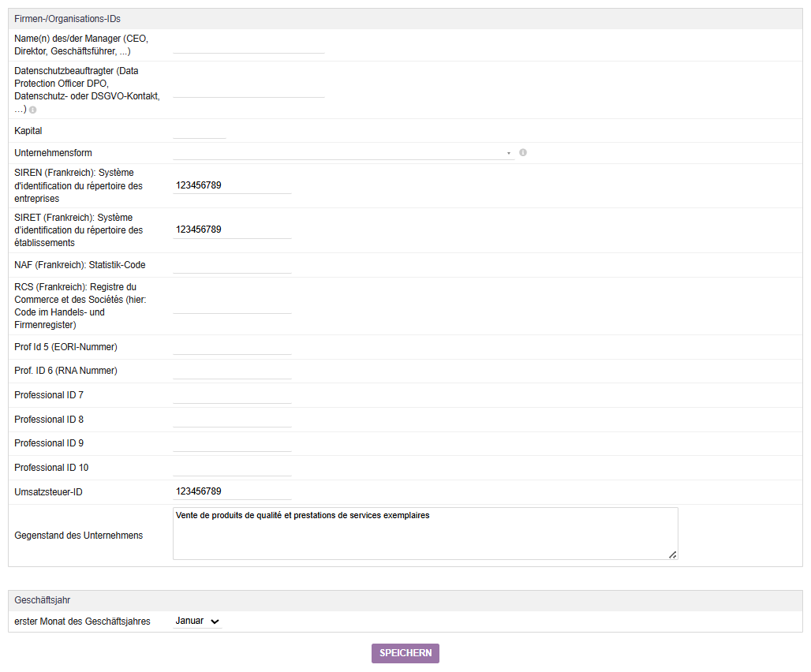Viewport: 811px width, 672px height.
Task: Click info icon next to Datenschutzbeauftragter label
Action: 32,110
